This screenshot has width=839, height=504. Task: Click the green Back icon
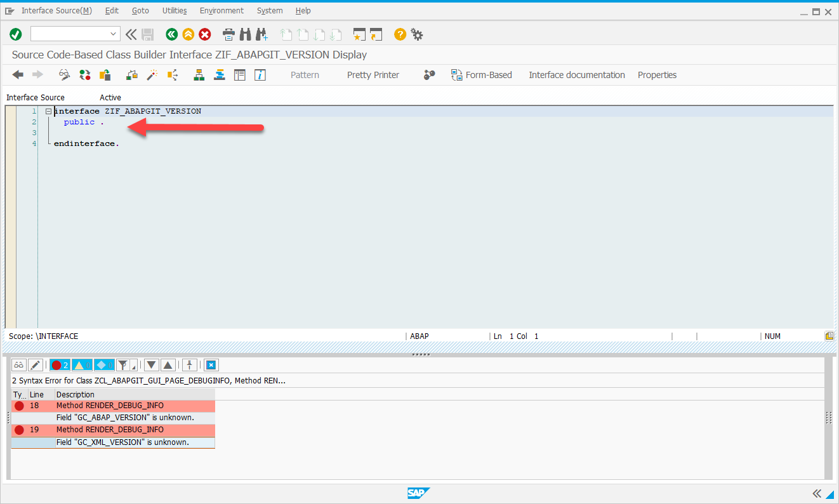pos(171,34)
